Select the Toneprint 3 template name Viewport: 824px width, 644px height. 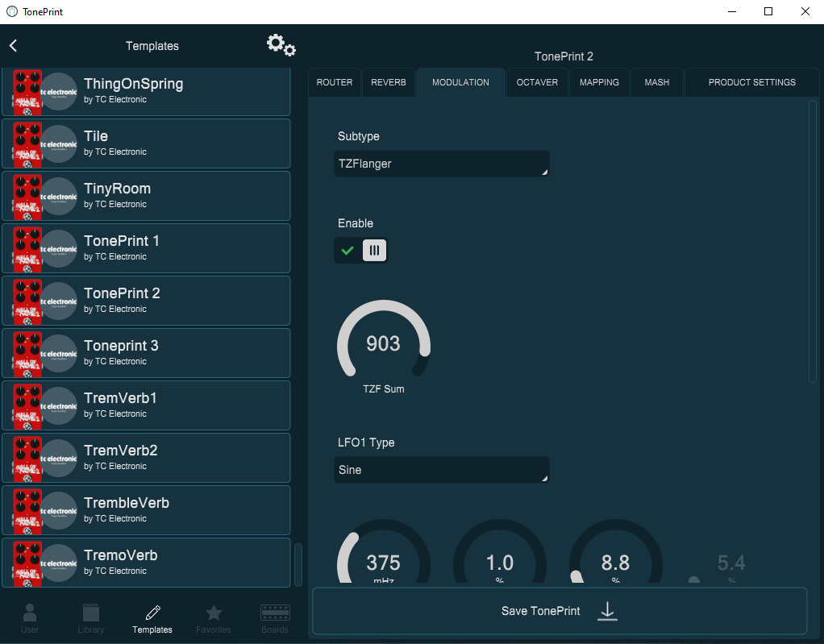point(121,346)
